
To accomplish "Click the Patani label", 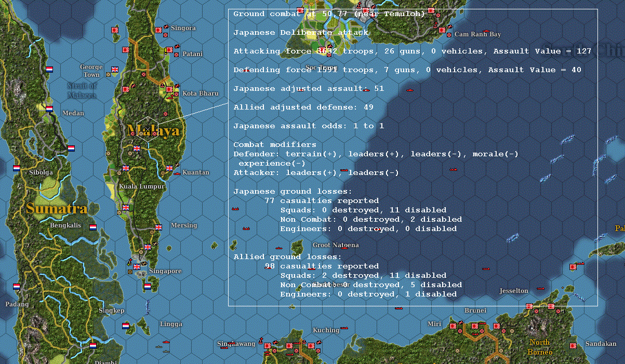I will click(193, 53).
